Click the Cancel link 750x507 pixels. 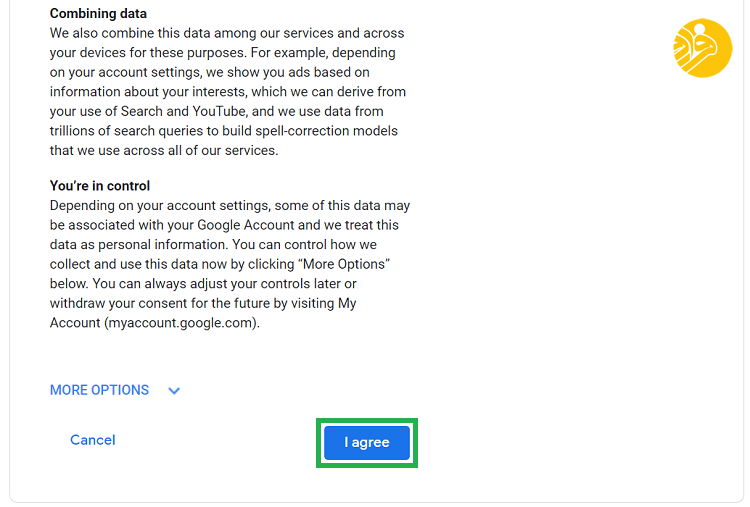pos(93,440)
